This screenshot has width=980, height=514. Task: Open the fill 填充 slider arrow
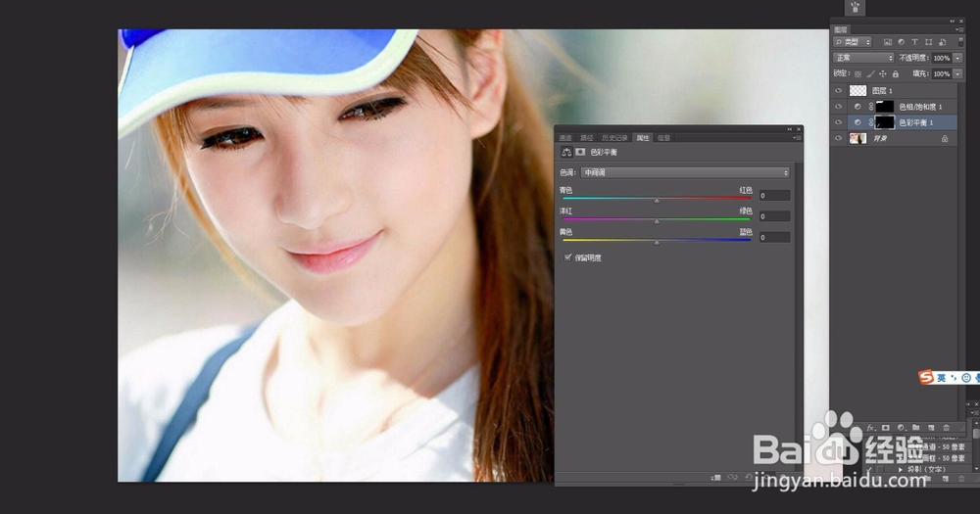click(957, 73)
